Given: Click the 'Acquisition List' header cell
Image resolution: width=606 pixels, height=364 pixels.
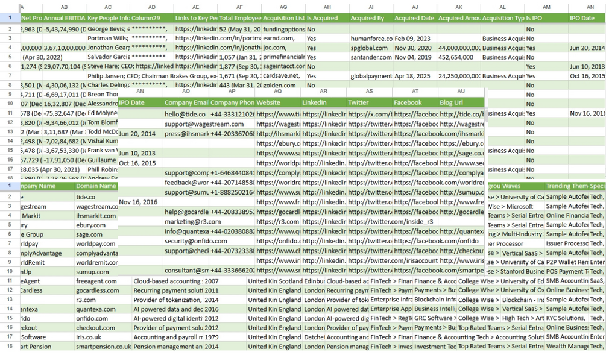Looking at the screenshot, I should pyautogui.click(x=283, y=18).
